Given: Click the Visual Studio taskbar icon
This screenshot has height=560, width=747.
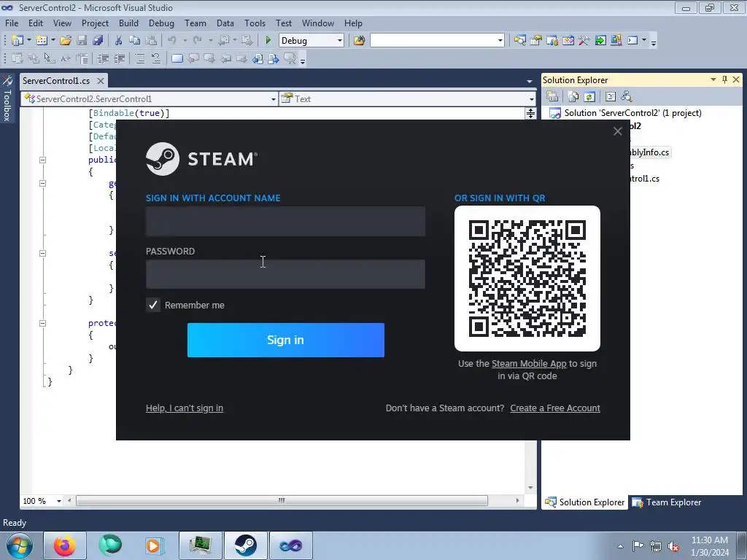Looking at the screenshot, I should pyautogui.click(x=290, y=545).
